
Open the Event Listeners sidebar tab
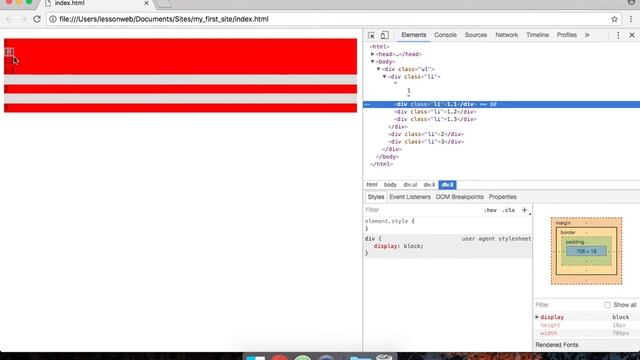click(x=410, y=197)
